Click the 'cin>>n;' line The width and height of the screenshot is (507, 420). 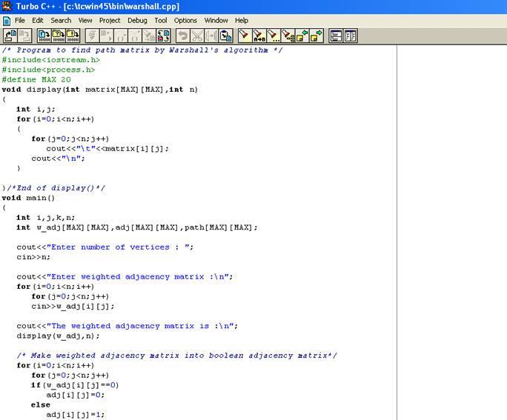point(33,257)
